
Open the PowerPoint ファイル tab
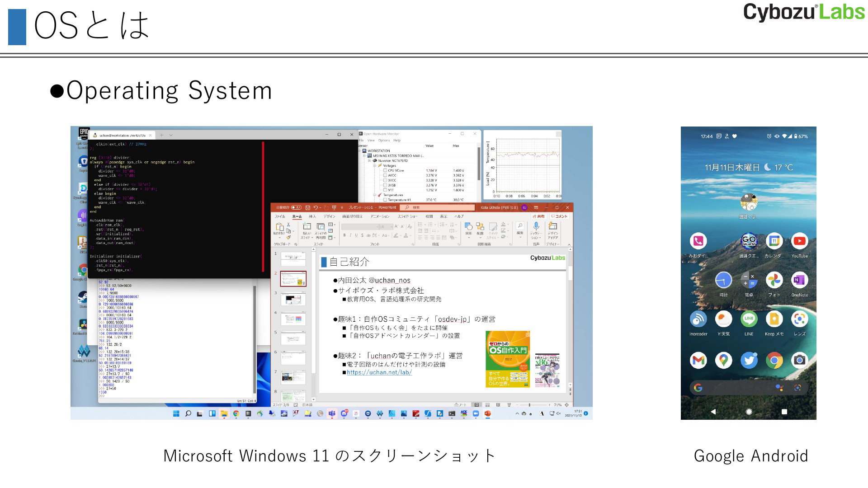pyautogui.click(x=280, y=216)
